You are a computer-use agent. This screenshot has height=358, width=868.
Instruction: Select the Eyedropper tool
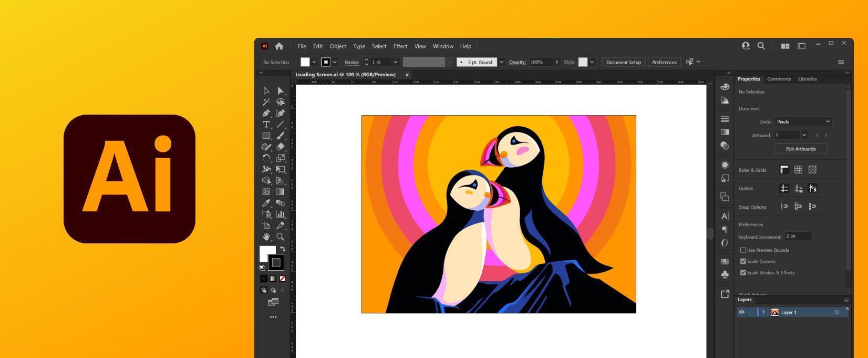point(266,203)
